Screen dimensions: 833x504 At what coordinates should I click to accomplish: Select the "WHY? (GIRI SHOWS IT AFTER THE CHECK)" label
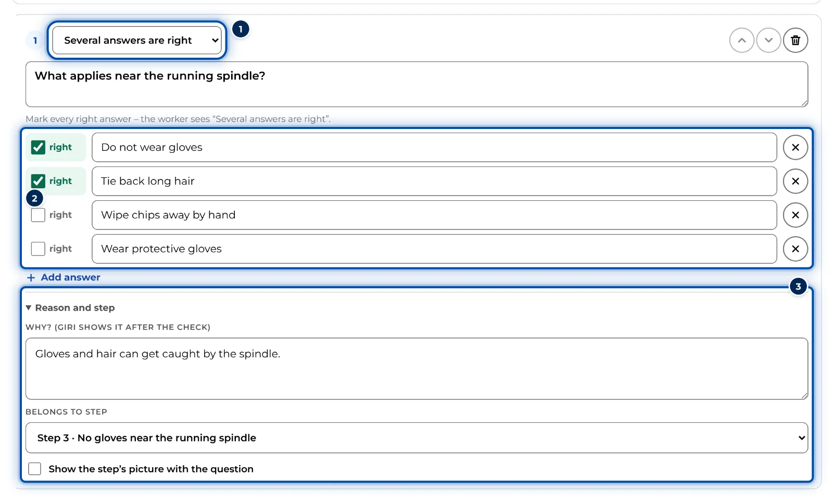(x=118, y=327)
